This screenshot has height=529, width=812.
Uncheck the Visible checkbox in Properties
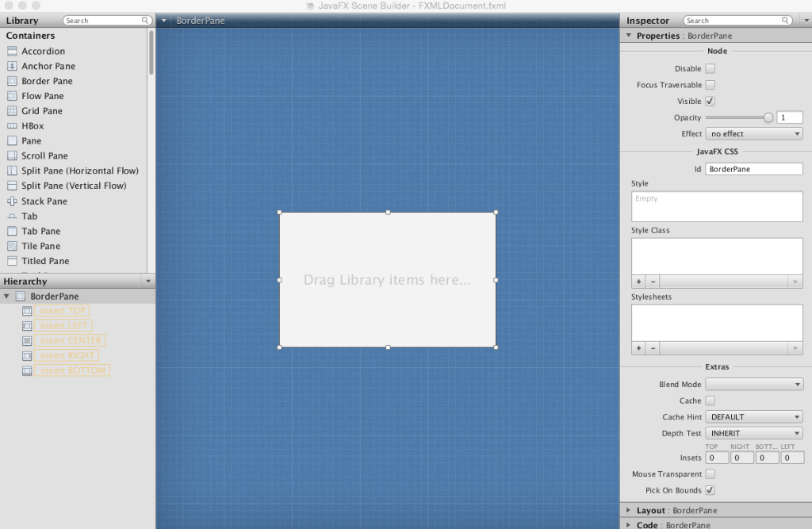pos(710,102)
